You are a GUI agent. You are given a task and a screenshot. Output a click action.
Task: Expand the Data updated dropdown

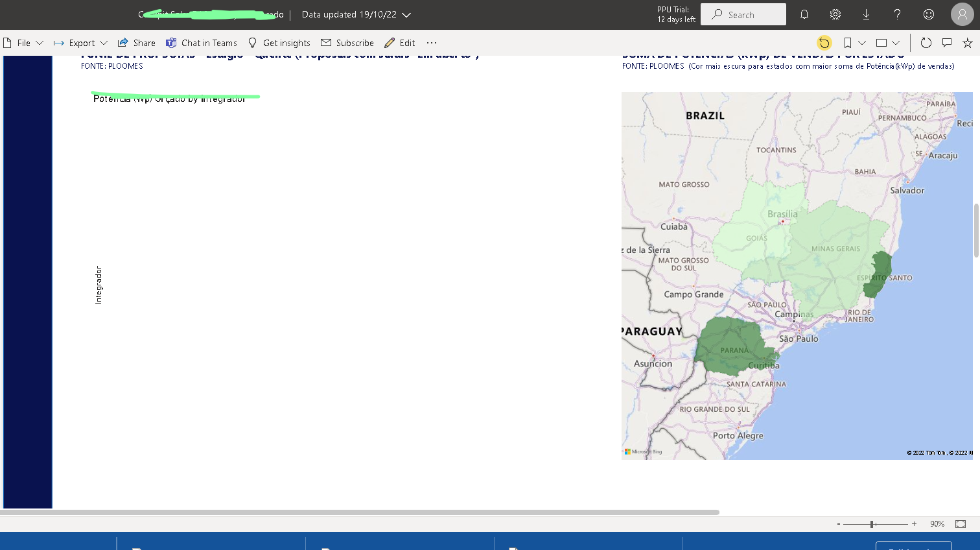[x=356, y=14]
